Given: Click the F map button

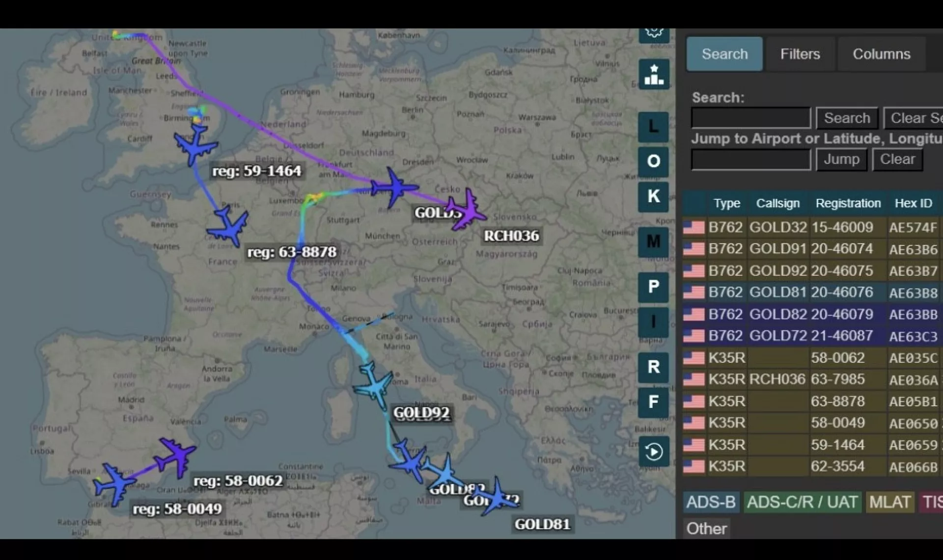Looking at the screenshot, I should (x=653, y=402).
